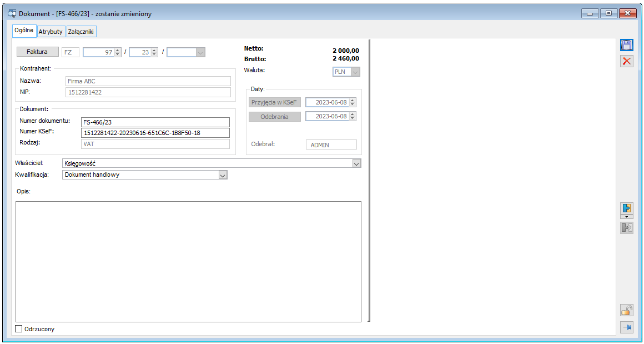Cancel with the red X icon
This screenshot has height=344, width=644.
pyautogui.click(x=627, y=61)
